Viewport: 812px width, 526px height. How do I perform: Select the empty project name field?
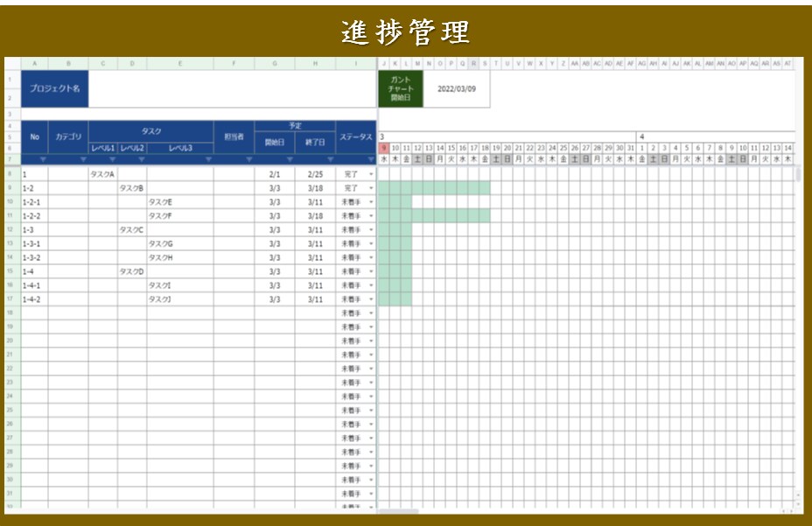[232, 88]
